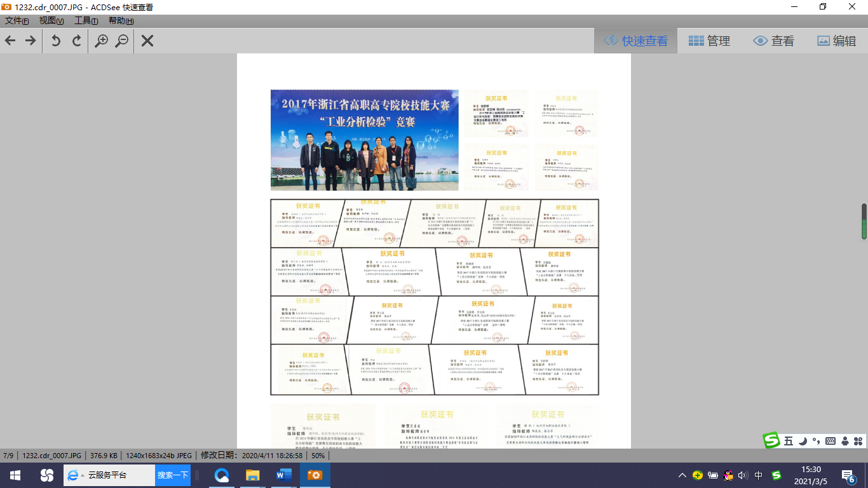Switch to the 查看 mode tab

[x=773, y=41]
